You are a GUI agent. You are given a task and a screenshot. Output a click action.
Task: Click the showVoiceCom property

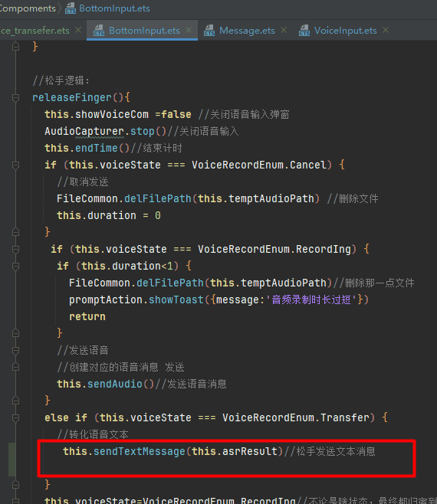point(112,114)
